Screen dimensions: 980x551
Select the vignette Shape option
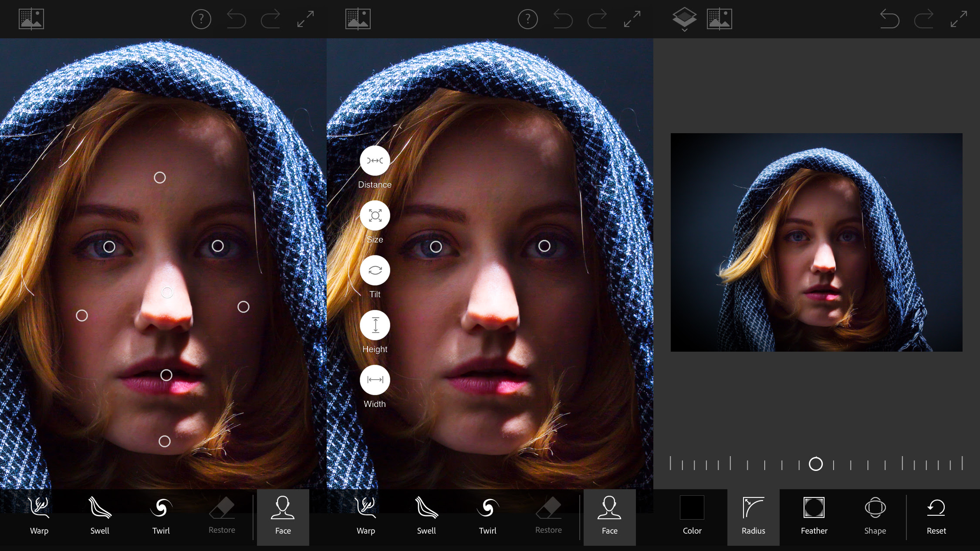click(875, 517)
